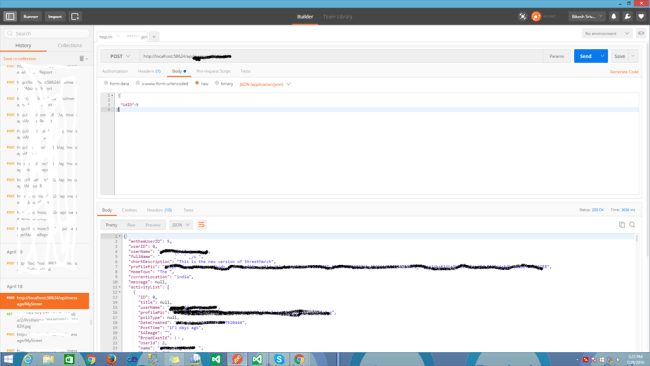Open the first Chrome icon in the taskbar
The width and height of the screenshot is (650, 366).
tap(90, 359)
